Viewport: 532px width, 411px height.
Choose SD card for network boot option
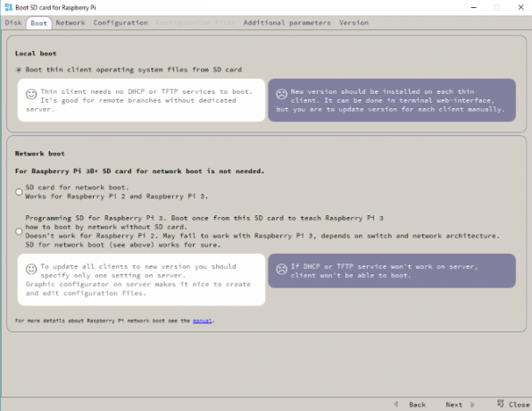[19, 192]
